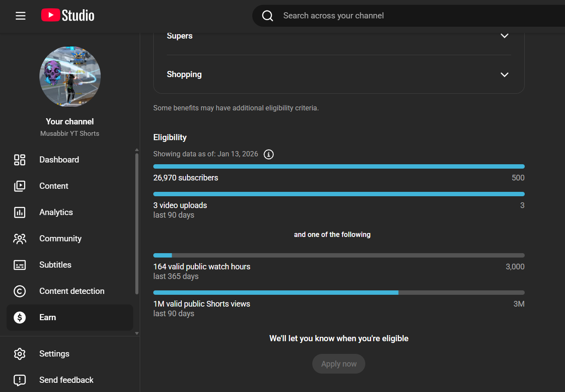Click the YouTube Studio logo
565x392 pixels.
68,16
